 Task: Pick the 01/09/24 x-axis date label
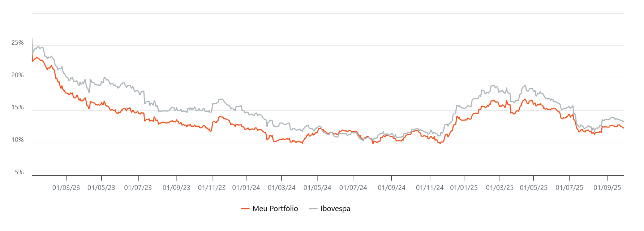[x=391, y=188]
